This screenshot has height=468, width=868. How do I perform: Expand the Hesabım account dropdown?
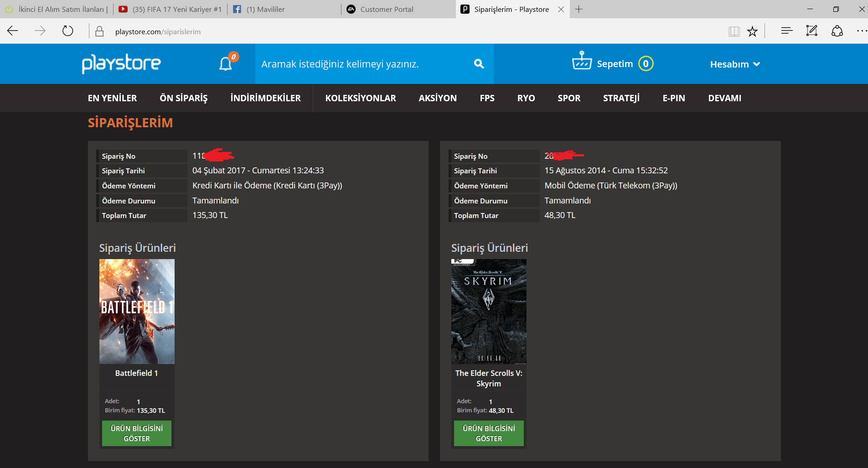[735, 64]
